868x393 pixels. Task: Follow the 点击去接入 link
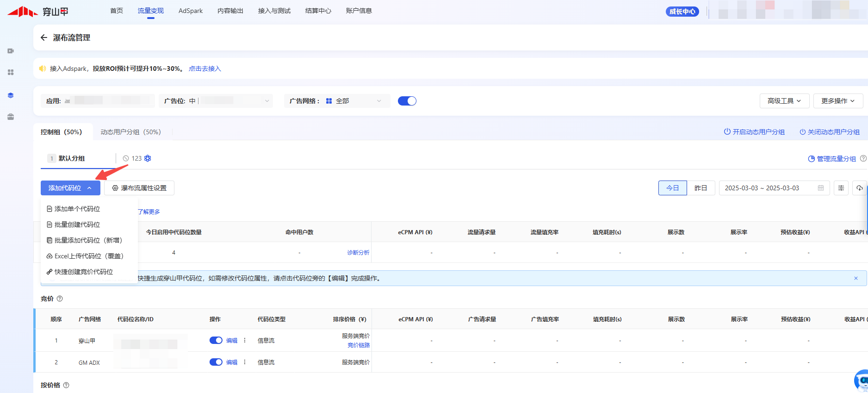click(x=205, y=69)
